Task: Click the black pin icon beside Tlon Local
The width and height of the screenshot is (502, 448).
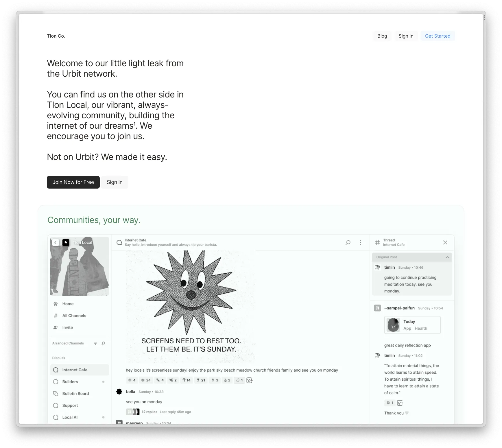Action: [66, 242]
